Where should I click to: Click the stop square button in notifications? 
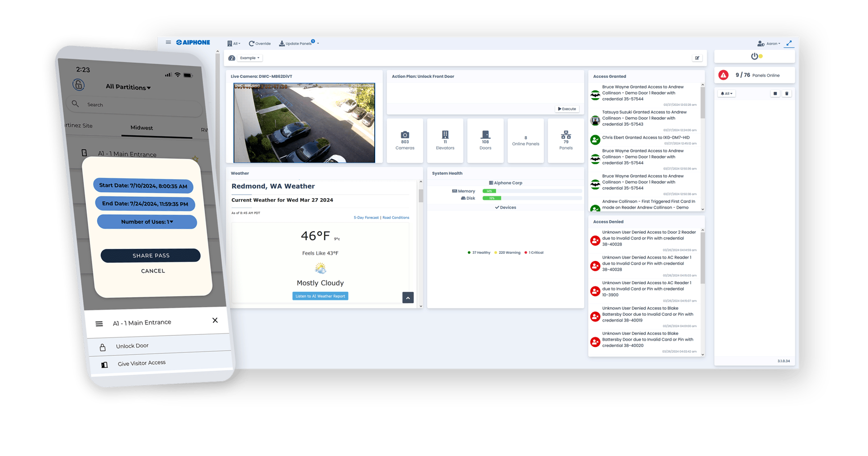775,94
